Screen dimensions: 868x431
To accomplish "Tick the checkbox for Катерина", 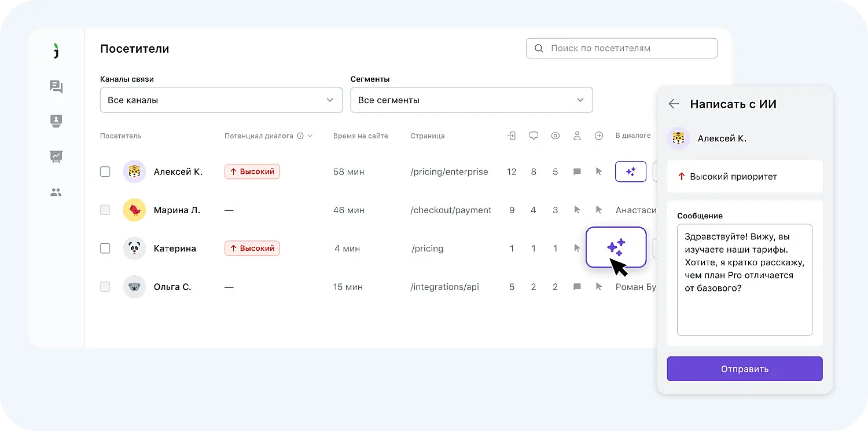I will point(105,248).
